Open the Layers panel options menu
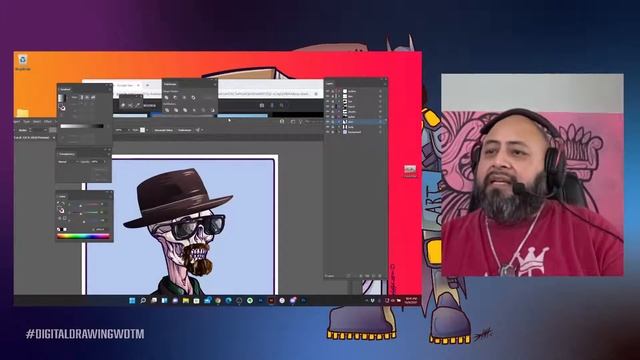Viewport: 640px width, 360px height. point(385,84)
